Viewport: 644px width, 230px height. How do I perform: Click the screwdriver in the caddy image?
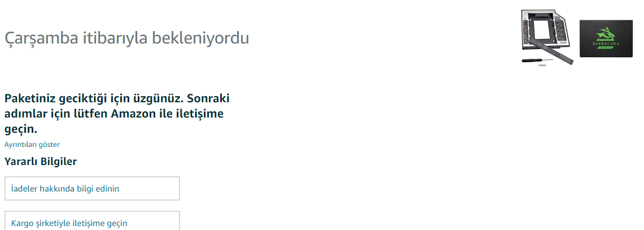tap(531, 59)
